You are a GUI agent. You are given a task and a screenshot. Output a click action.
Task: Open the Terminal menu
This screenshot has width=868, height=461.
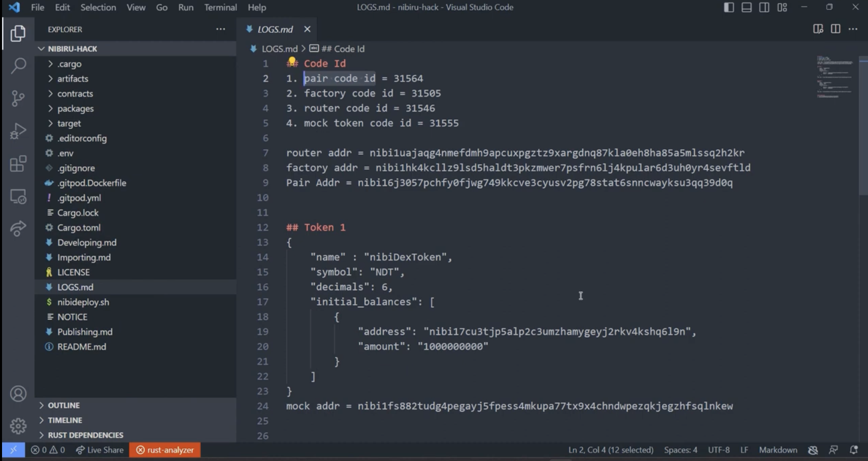[x=220, y=7]
